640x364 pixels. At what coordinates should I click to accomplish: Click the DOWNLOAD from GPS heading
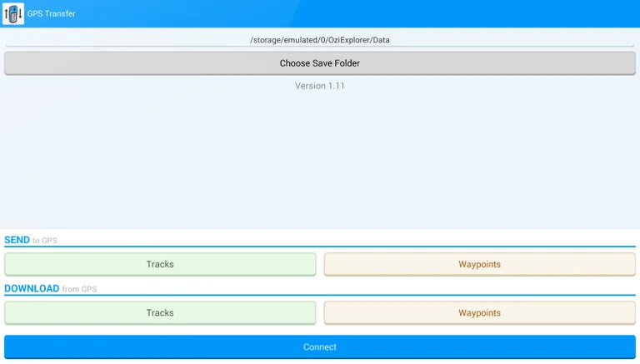(x=51, y=288)
